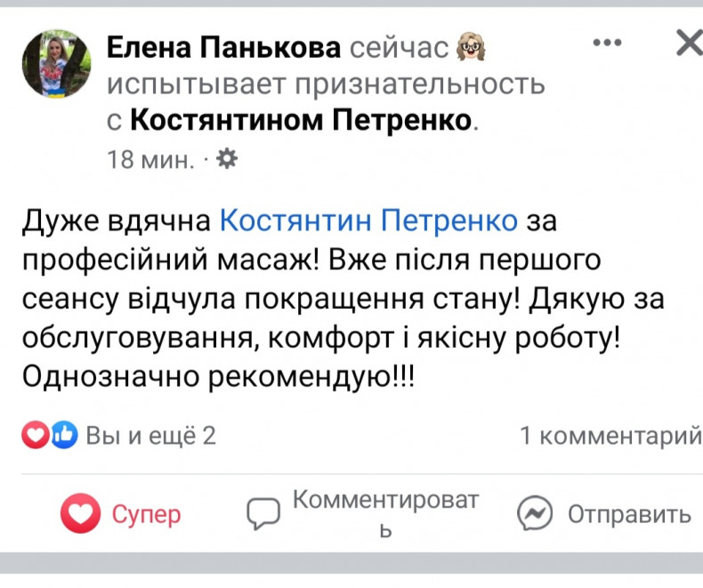
Task: Open tagged Костянтином Петренко in the post header
Action: 300,119
